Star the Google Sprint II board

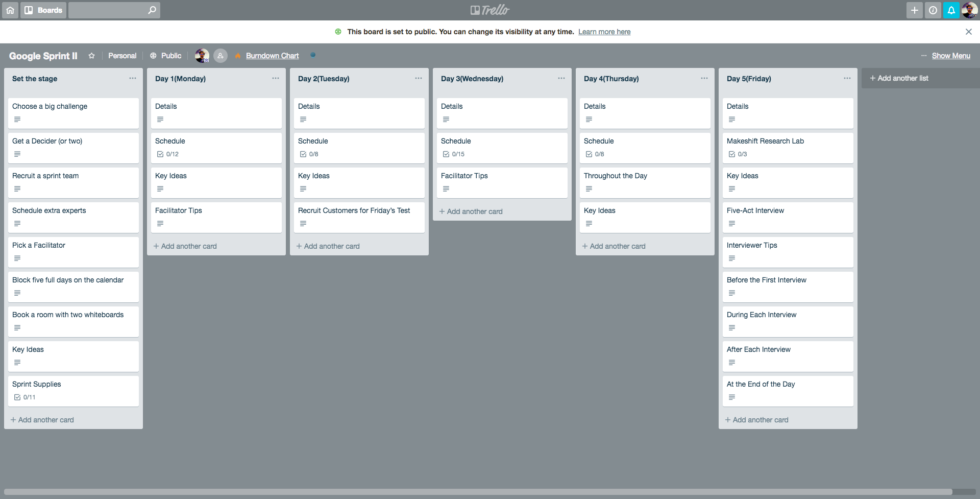click(x=92, y=56)
